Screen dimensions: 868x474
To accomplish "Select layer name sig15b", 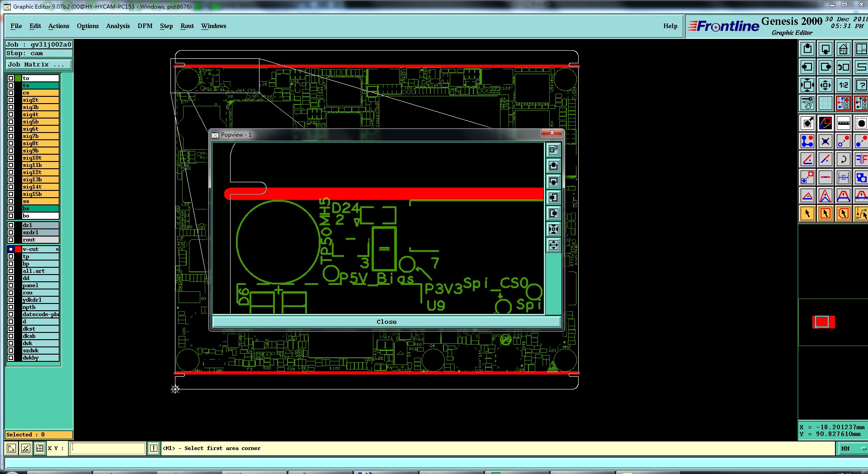I will [x=41, y=194].
